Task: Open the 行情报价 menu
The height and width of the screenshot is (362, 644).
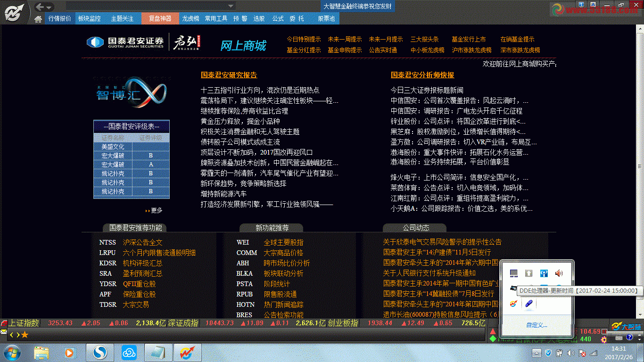Action: (59, 18)
